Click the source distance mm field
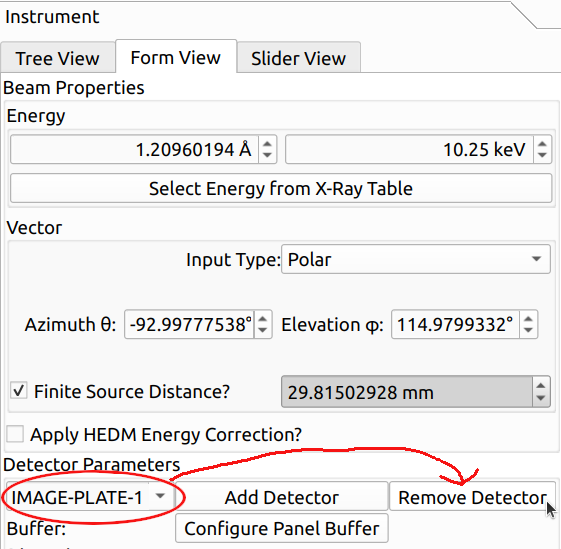The width and height of the screenshot is (561, 549). tap(407, 392)
